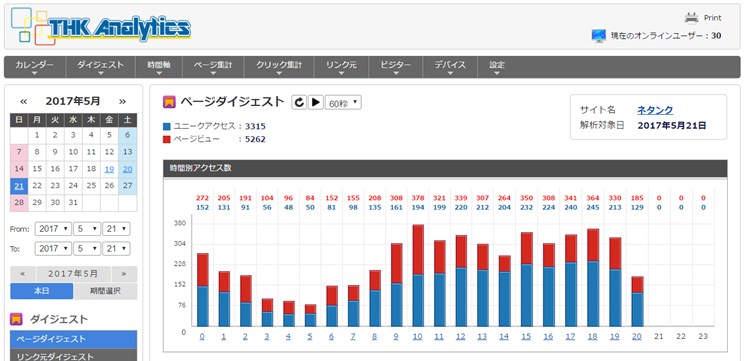Click the blue ユニークアクセス legend swatch

tap(166, 127)
